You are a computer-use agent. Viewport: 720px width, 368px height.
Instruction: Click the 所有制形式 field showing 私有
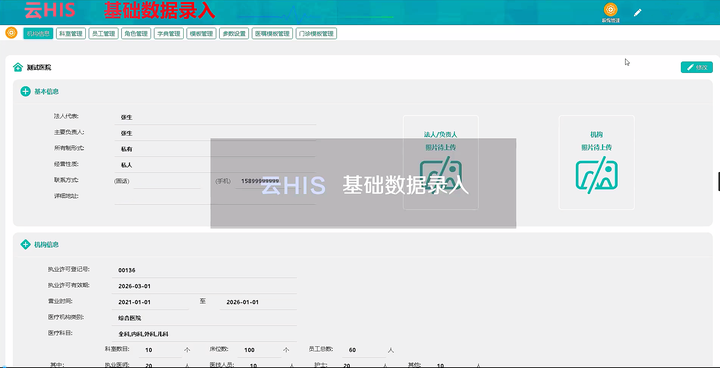click(x=215, y=149)
